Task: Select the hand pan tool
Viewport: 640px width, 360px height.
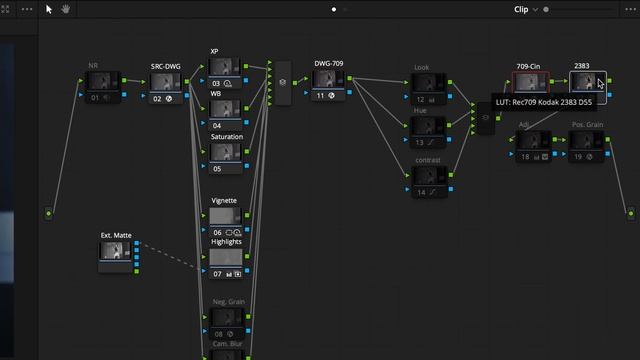Action: [66, 9]
